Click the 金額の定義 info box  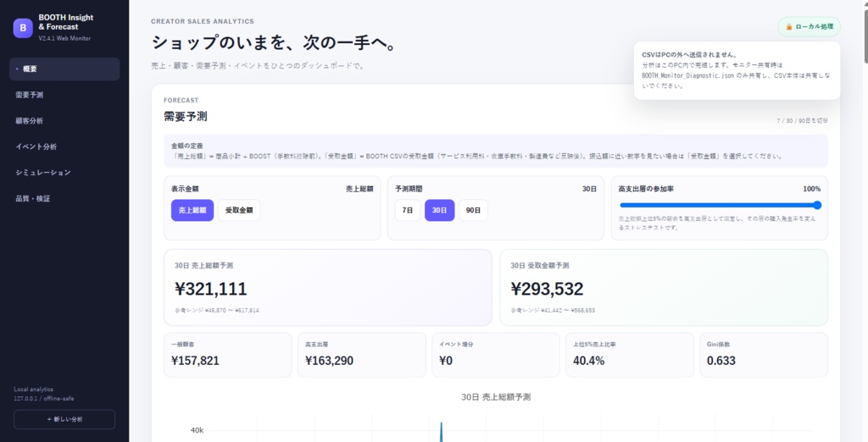pyautogui.click(x=496, y=151)
